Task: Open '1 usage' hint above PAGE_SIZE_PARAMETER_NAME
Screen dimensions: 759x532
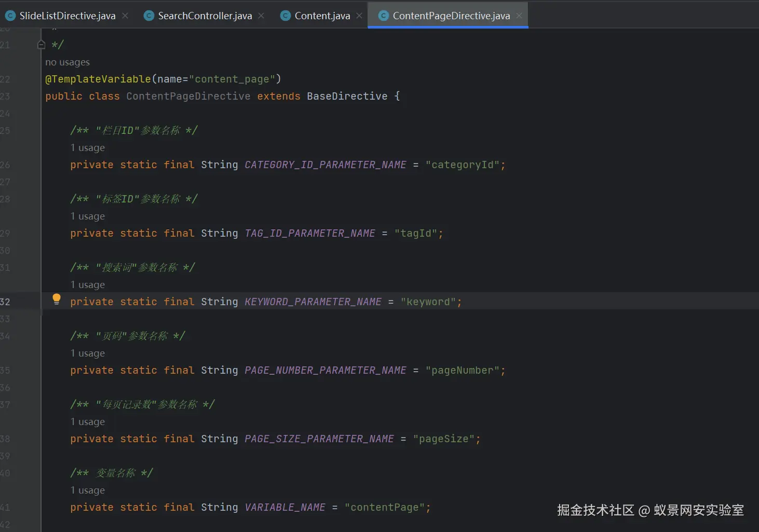Action: 88,422
